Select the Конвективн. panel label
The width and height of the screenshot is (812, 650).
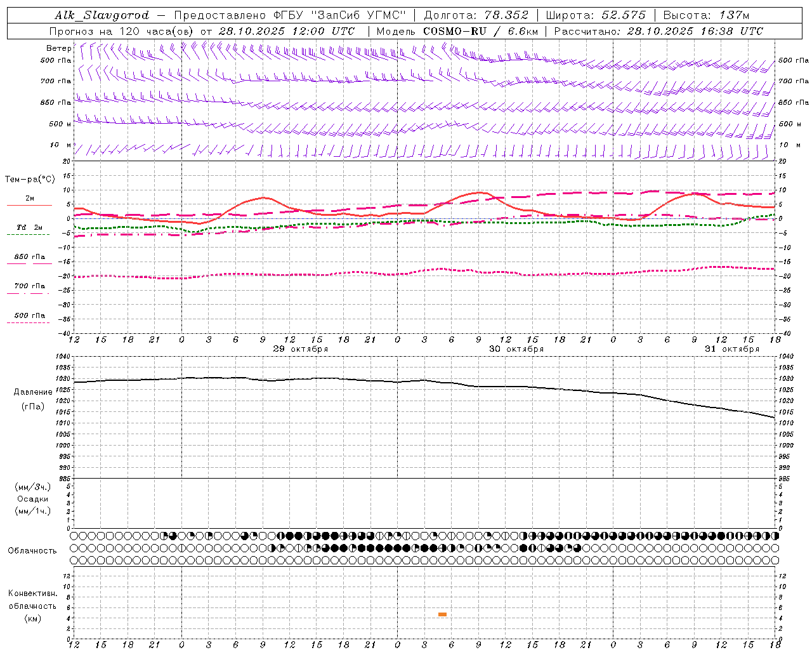pos(32,594)
